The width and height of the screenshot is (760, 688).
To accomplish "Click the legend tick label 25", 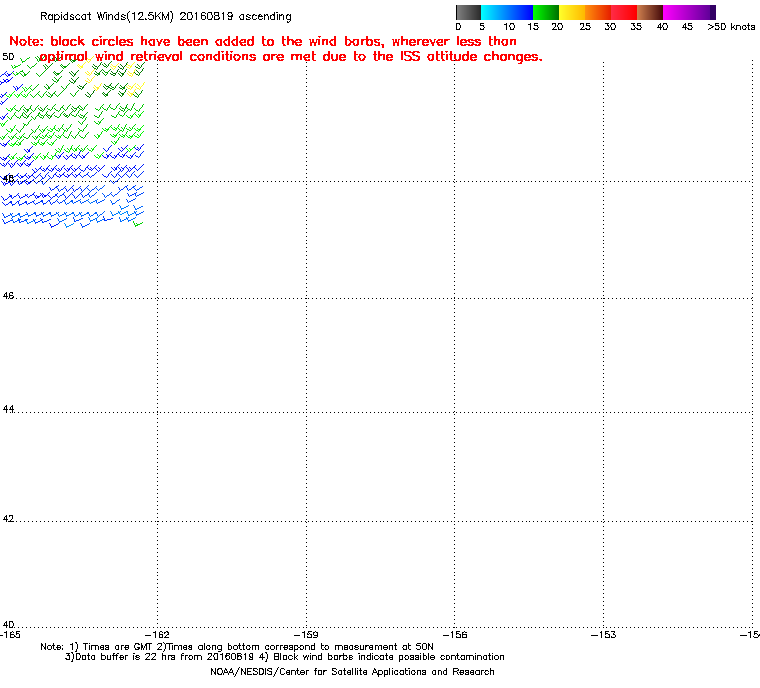I will pos(585,27).
